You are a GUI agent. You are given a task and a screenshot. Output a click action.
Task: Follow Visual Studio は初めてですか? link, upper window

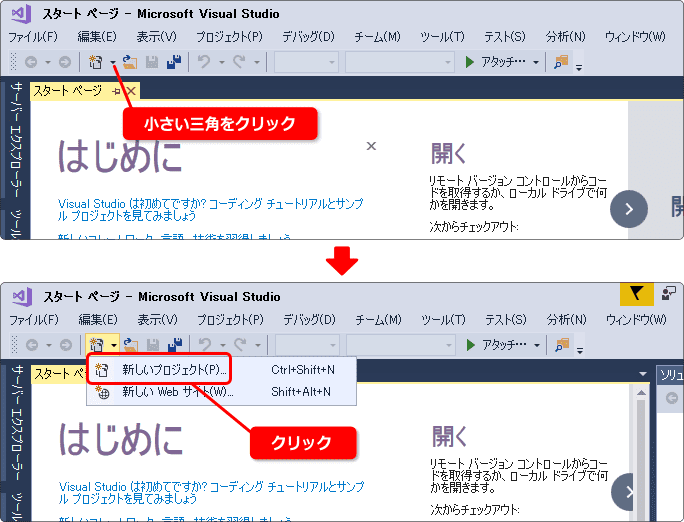point(210,210)
